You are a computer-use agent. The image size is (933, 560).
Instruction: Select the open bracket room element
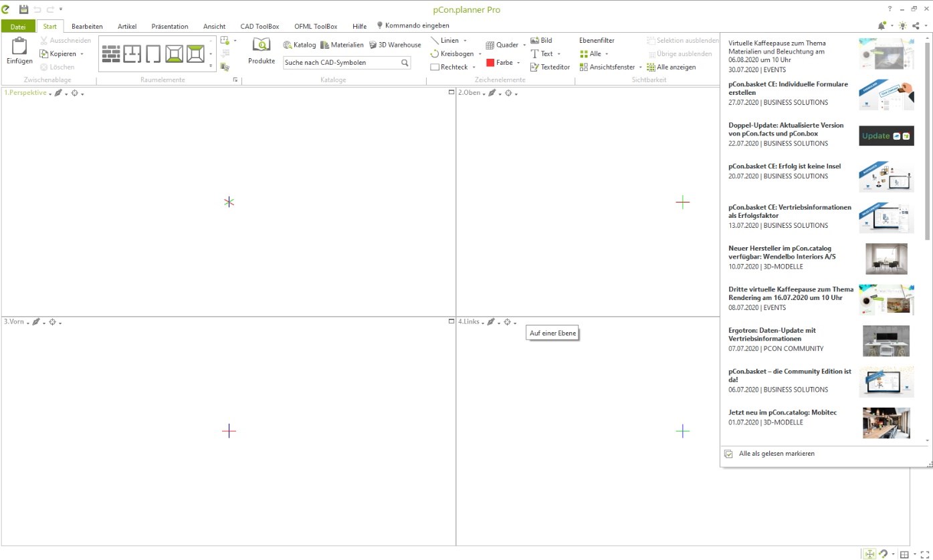click(x=153, y=54)
